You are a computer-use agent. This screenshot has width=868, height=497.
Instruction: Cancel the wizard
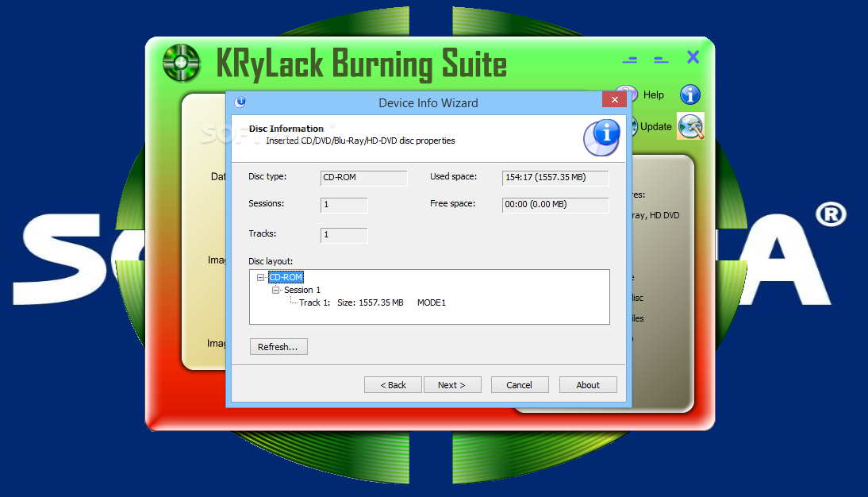[x=520, y=385]
